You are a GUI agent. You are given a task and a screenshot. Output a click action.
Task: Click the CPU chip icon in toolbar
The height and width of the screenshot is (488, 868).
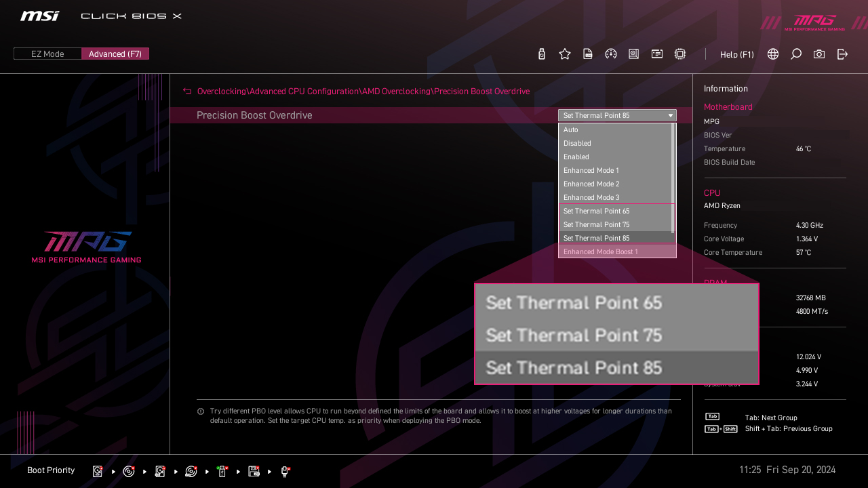coord(680,54)
